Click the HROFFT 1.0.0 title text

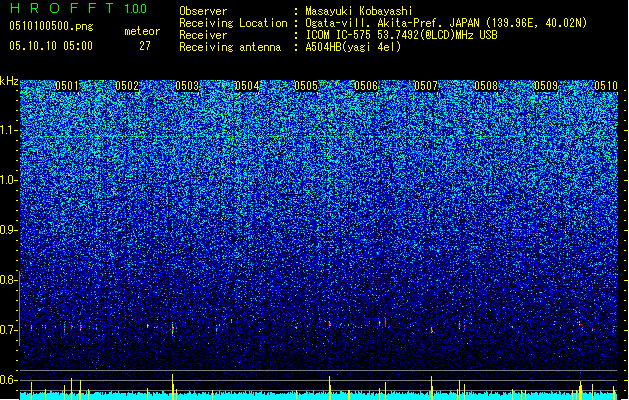click(78, 8)
